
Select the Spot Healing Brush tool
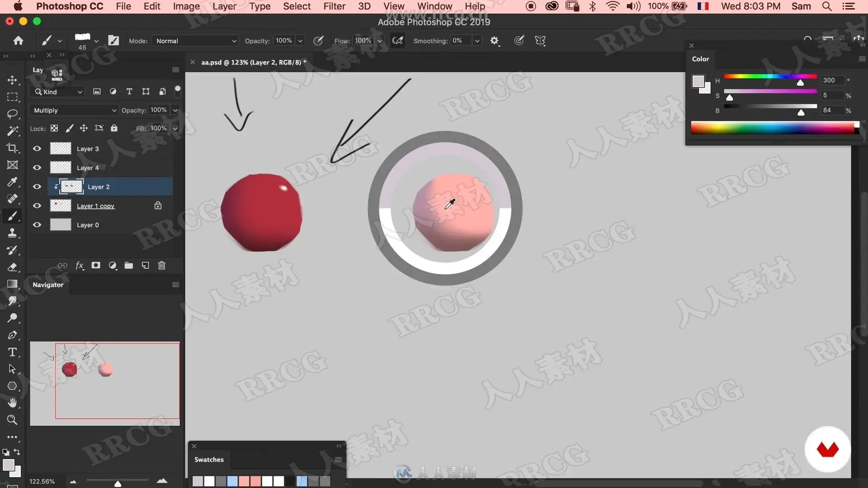[12, 199]
